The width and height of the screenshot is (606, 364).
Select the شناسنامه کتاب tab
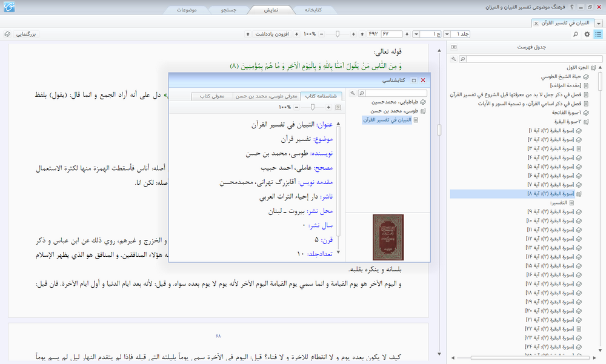point(321,96)
